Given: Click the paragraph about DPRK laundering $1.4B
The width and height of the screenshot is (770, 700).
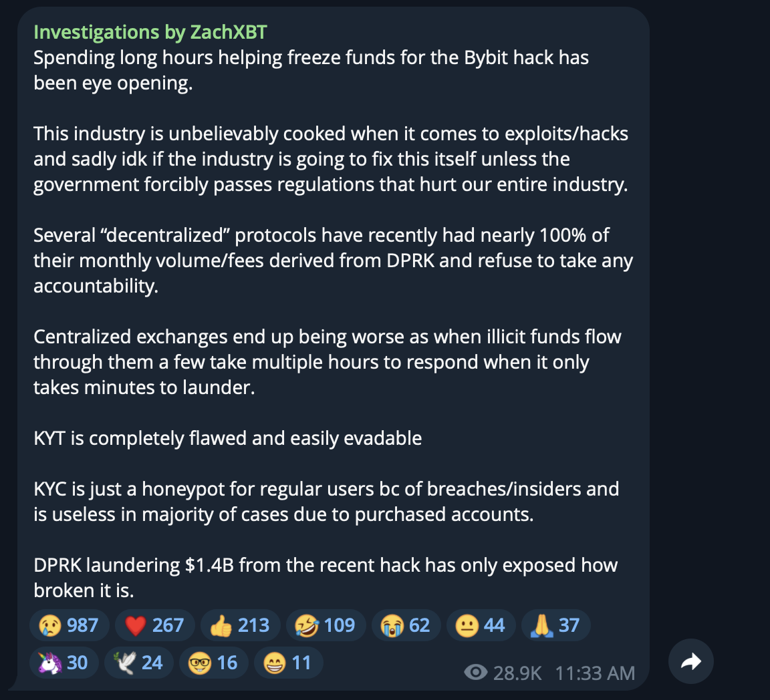Looking at the screenshot, I should tap(325, 578).
